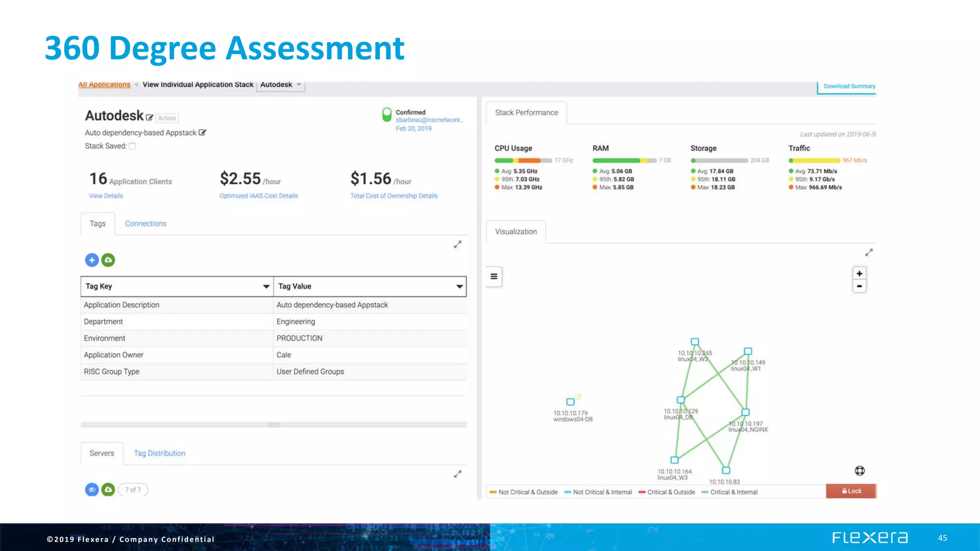Click the blue server visibility icon
This screenshot has width=980, height=551.
(x=92, y=489)
